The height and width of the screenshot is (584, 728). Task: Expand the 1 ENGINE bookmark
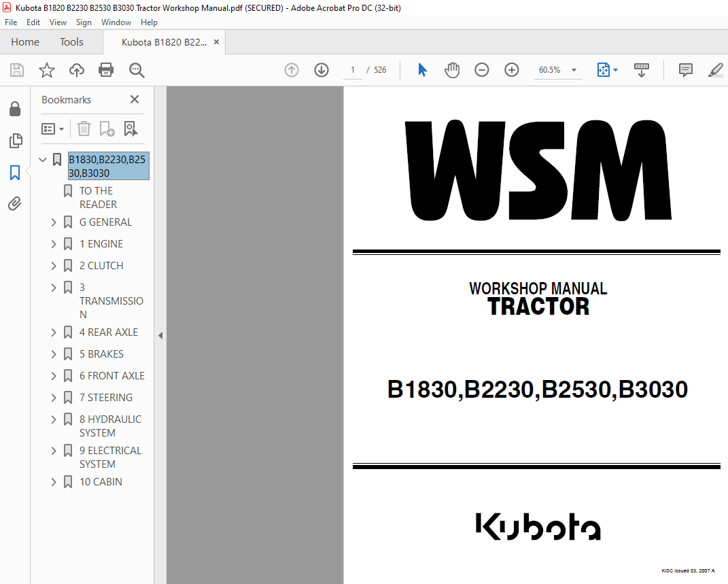click(x=54, y=244)
